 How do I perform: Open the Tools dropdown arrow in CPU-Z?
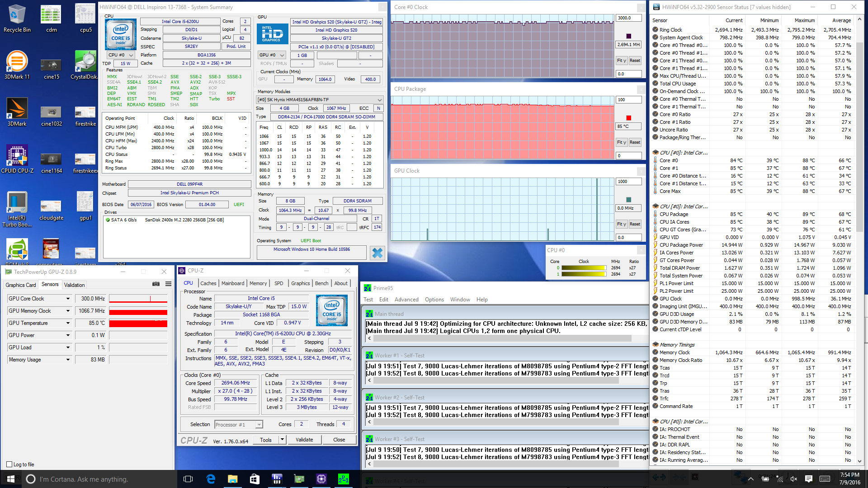click(x=283, y=440)
